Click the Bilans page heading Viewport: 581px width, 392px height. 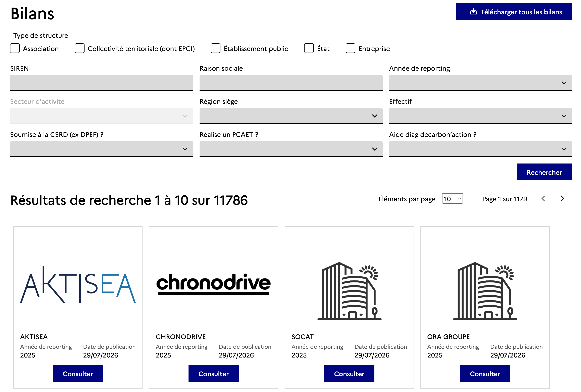[32, 13]
